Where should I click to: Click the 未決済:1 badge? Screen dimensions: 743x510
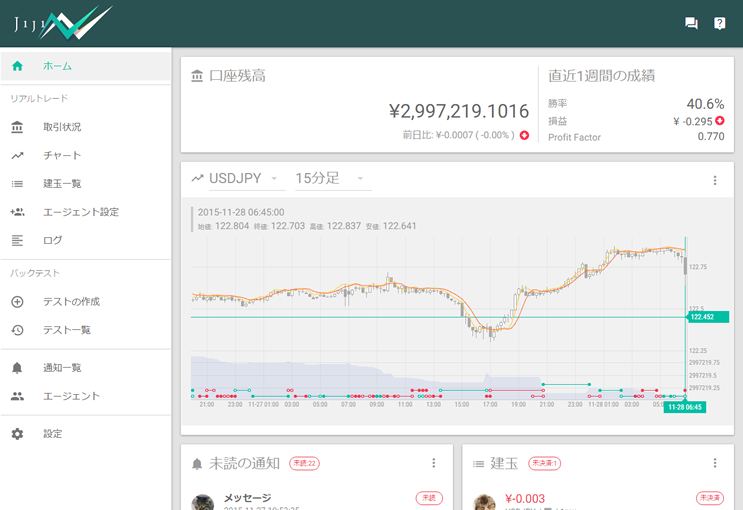(x=544, y=463)
